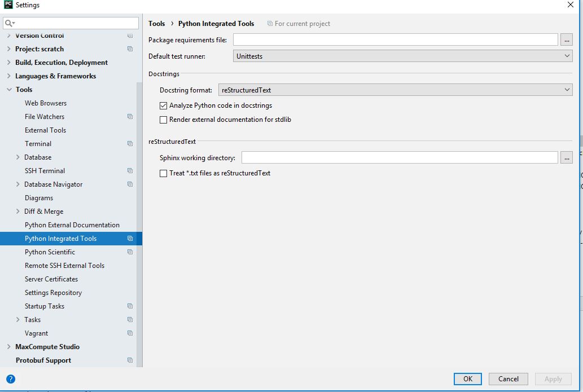Cancel the settings dialog
Viewport: 583px width, 392px height.
tap(509, 378)
